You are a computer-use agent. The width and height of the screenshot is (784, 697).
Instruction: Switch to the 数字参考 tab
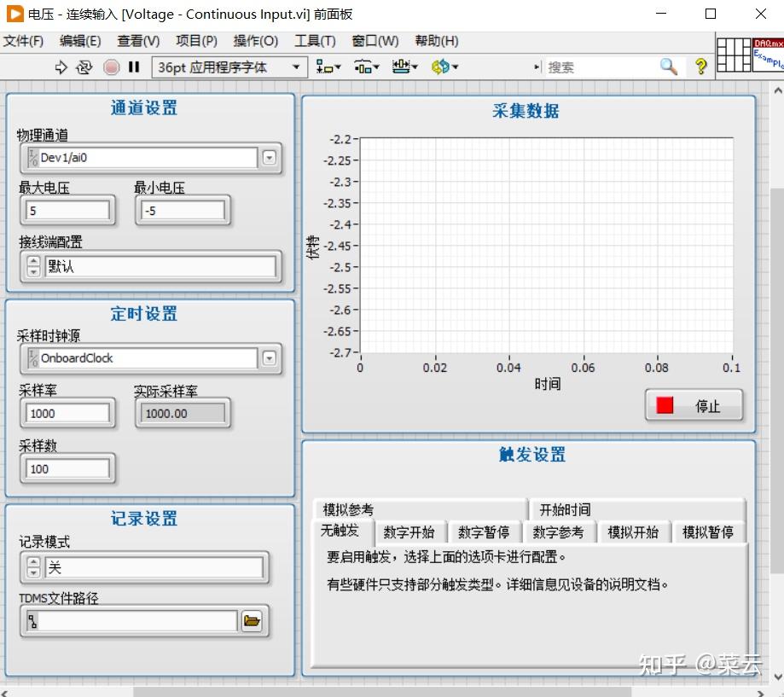pyautogui.click(x=558, y=532)
